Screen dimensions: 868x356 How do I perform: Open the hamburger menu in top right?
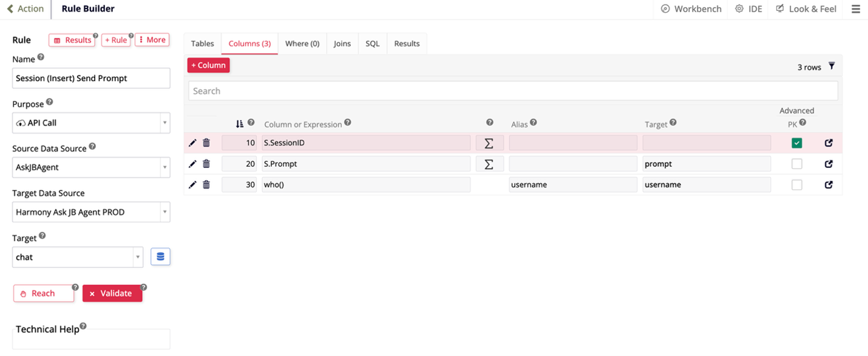pos(855,9)
